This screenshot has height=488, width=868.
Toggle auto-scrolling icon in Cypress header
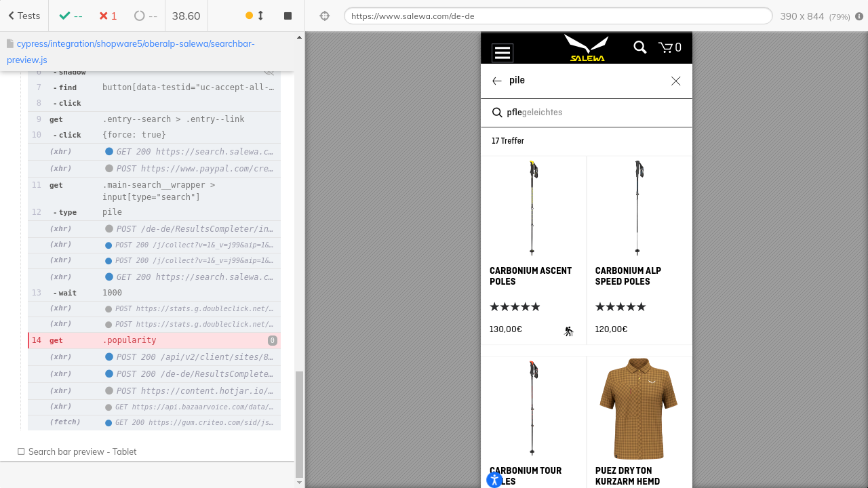[x=255, y=16]
